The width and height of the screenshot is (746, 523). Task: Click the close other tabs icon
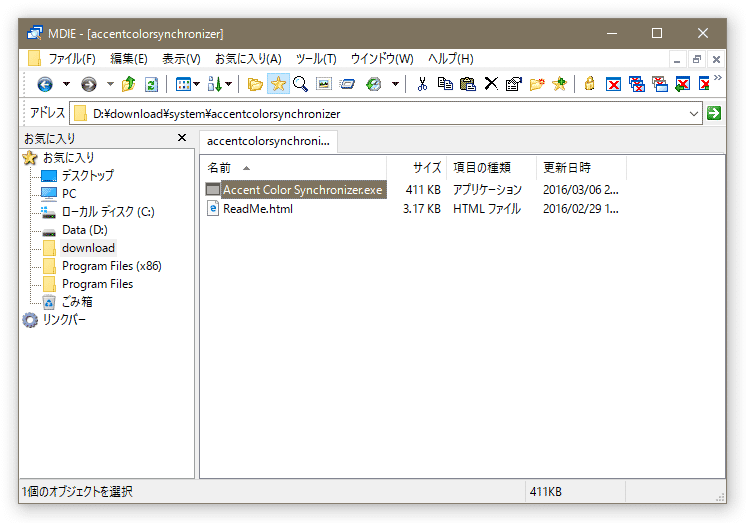(660, 84)
